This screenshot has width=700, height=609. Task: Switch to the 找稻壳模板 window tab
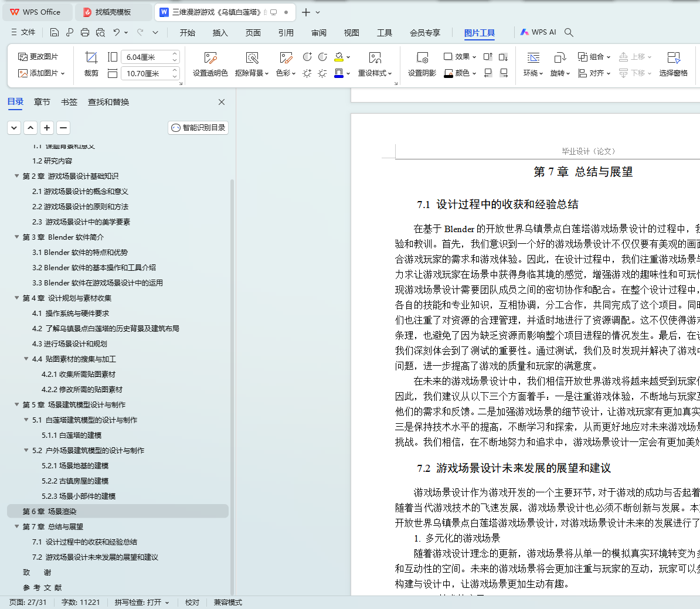point(113,12)
